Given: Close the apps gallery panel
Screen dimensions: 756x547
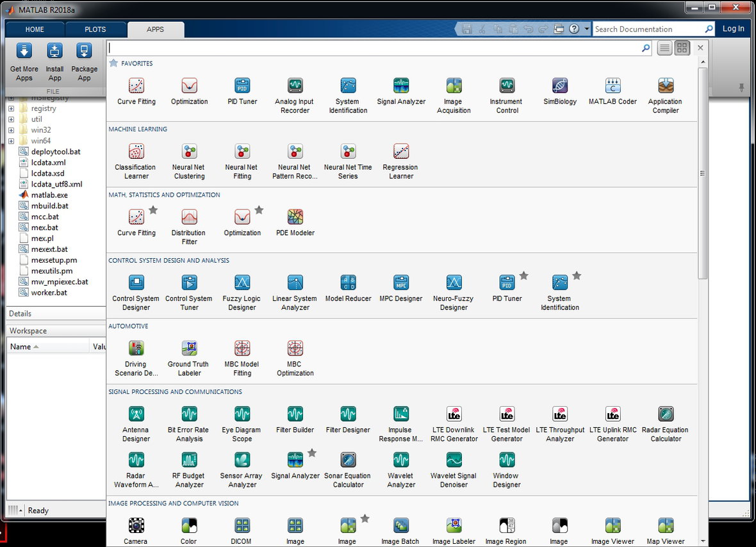Looking at the screenshot, I should [x=700, y=47].
